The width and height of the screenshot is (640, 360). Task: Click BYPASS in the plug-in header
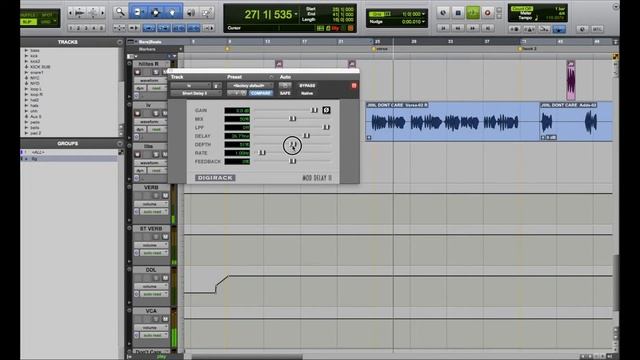(x=307, y=86)
